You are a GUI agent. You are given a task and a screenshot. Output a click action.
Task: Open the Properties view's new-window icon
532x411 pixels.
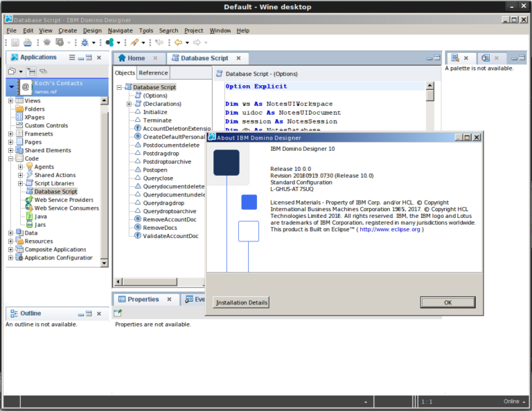click(x=118, y=313)
